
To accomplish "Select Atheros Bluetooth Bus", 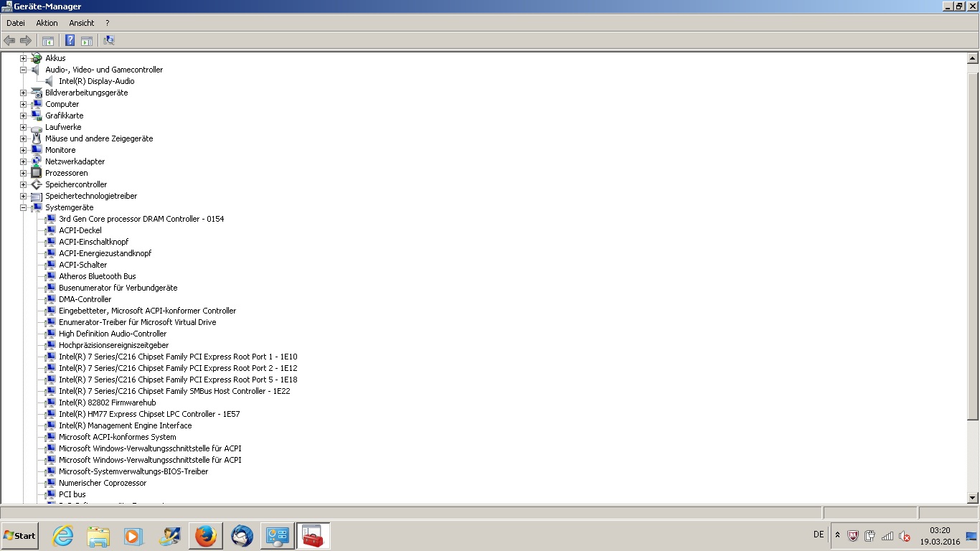I will point(98,276).
